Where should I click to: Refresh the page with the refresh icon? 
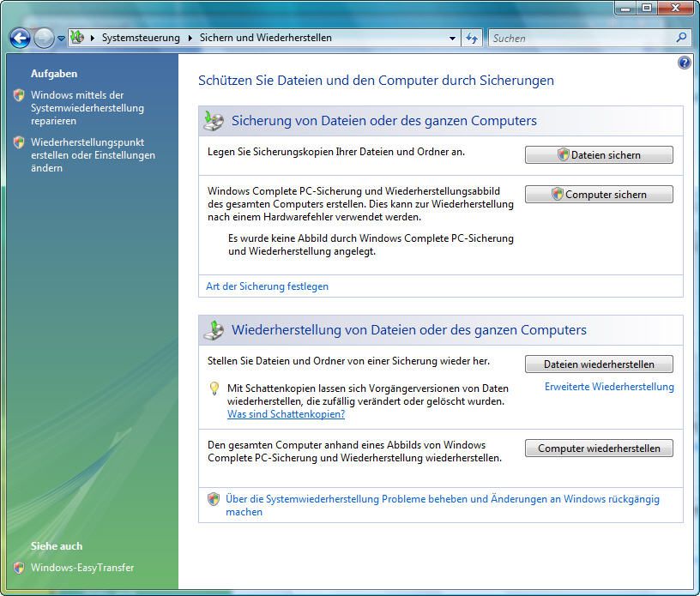[472, 39]
